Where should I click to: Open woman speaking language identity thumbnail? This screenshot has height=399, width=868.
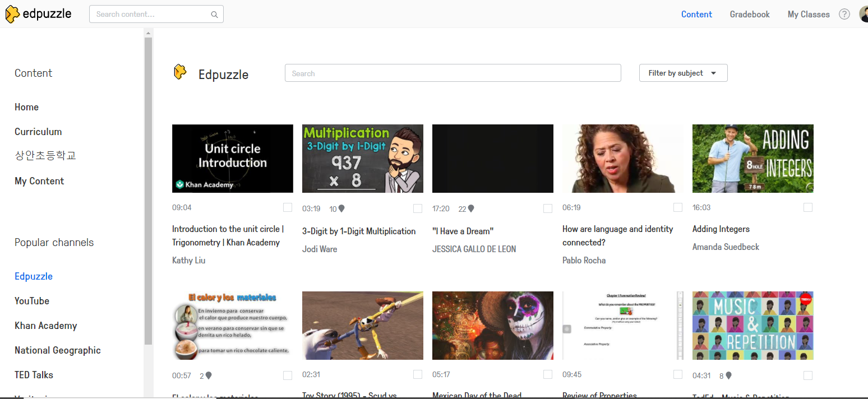pos(623,159)
